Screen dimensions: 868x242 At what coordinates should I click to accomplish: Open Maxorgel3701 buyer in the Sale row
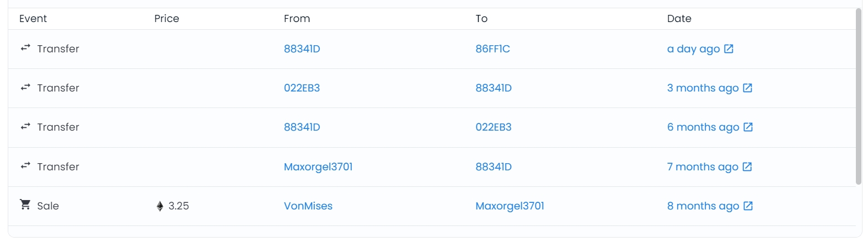pos(510,206)
